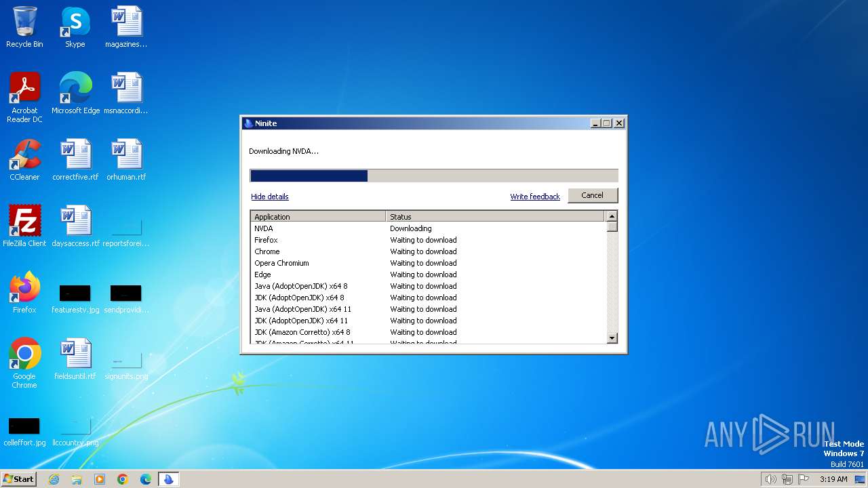Open Acrobat Reader DC shortcut
868x488 pixels.
click(24, 97)
